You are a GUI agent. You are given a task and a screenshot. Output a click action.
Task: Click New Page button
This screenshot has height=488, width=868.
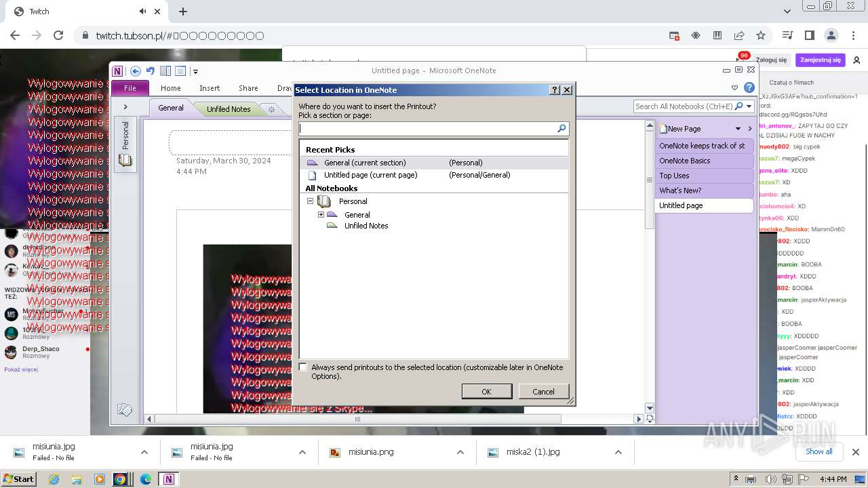(679, 129)
